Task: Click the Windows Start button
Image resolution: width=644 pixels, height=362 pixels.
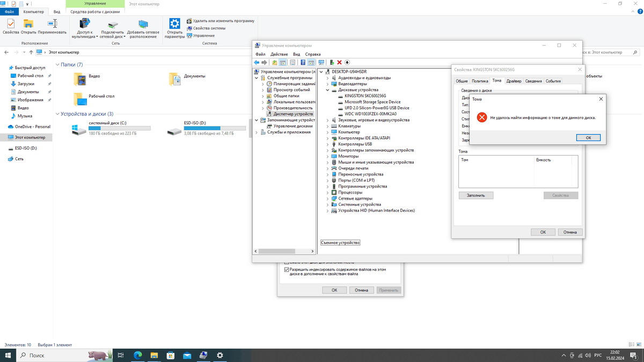Action: 8,355
